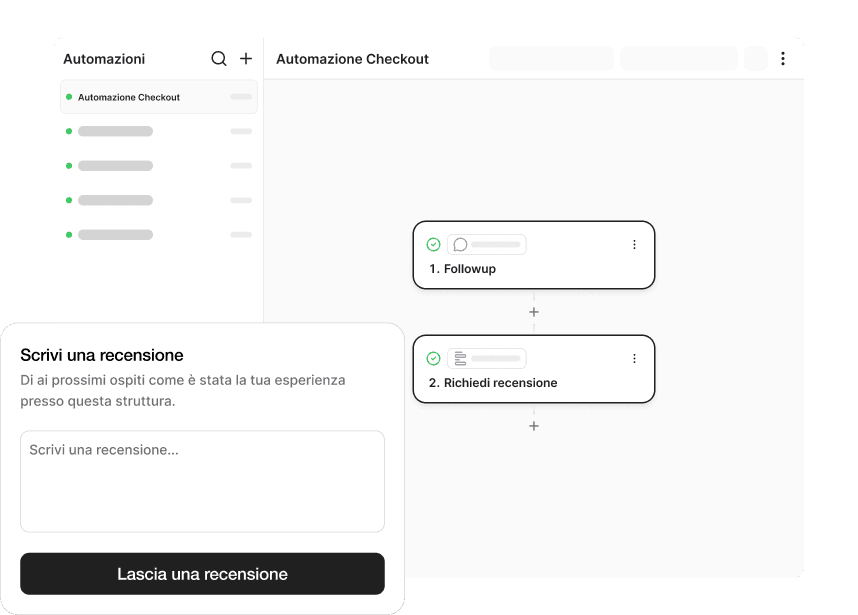Click the chat bubble icon in Followup card
Image resolution: width=858 pixels, height=615 pixels.
[460, 245]
